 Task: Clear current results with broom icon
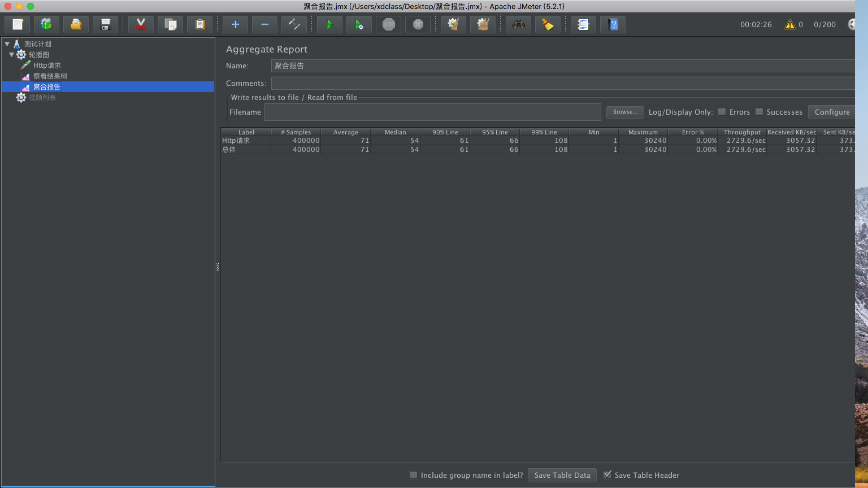[453, 24]
